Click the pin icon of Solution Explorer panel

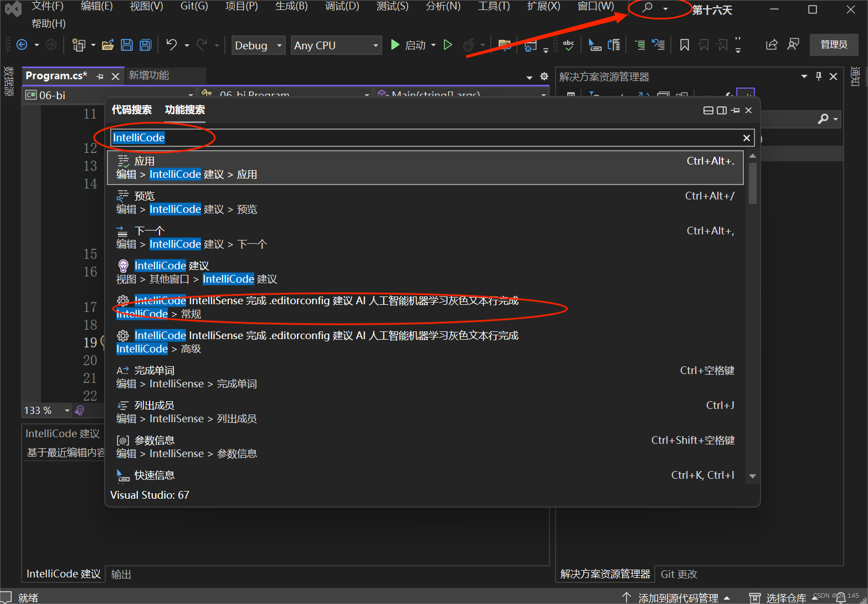point(819,76)
